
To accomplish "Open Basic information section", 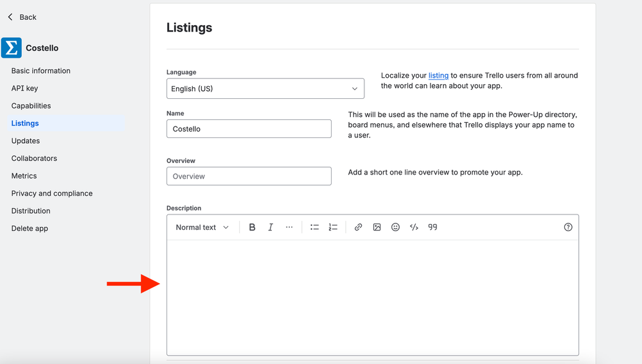I will coord(41,71).
